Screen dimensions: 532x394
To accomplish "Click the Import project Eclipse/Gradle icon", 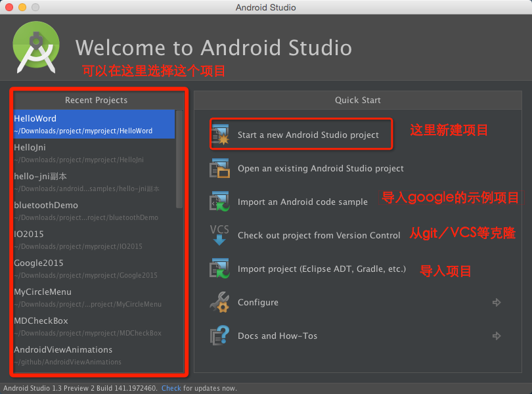I will click(x=219, y=269).
